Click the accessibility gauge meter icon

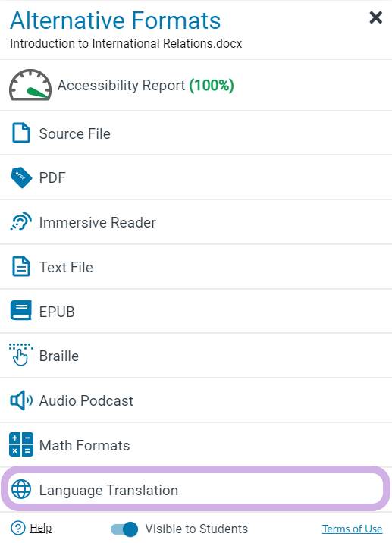(x=30, y=85)
